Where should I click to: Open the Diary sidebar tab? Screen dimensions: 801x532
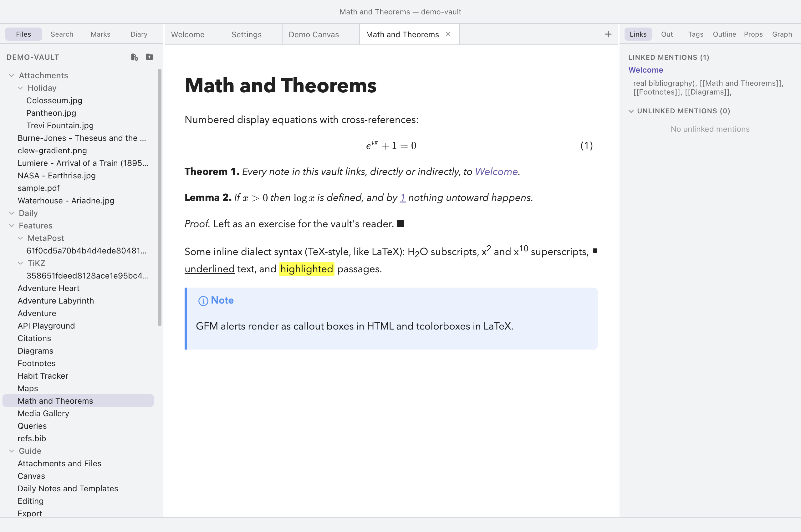pos(139,34)
